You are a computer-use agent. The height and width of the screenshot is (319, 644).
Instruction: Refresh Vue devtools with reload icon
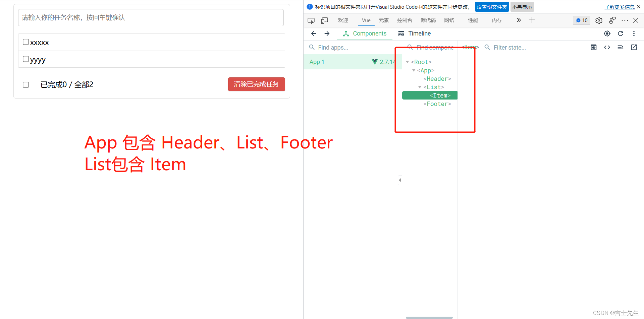(x=621, y=34)
